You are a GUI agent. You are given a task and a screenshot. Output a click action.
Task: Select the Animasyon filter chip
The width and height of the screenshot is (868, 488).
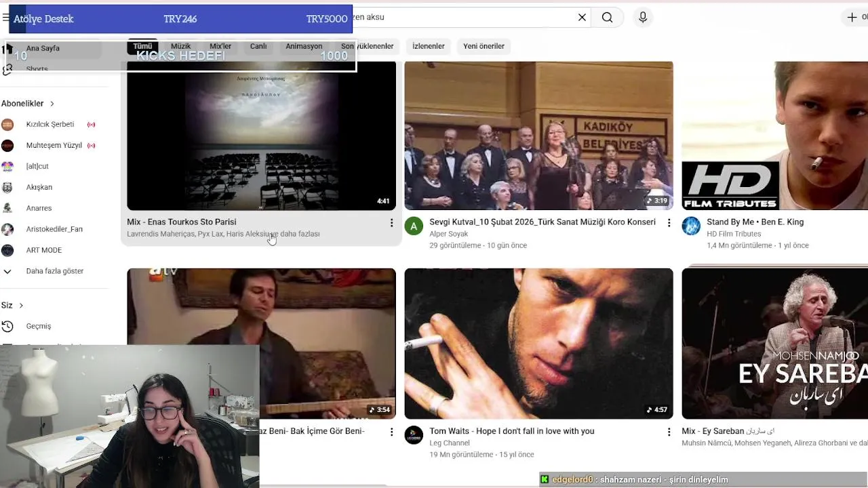[x=304, y=46]
